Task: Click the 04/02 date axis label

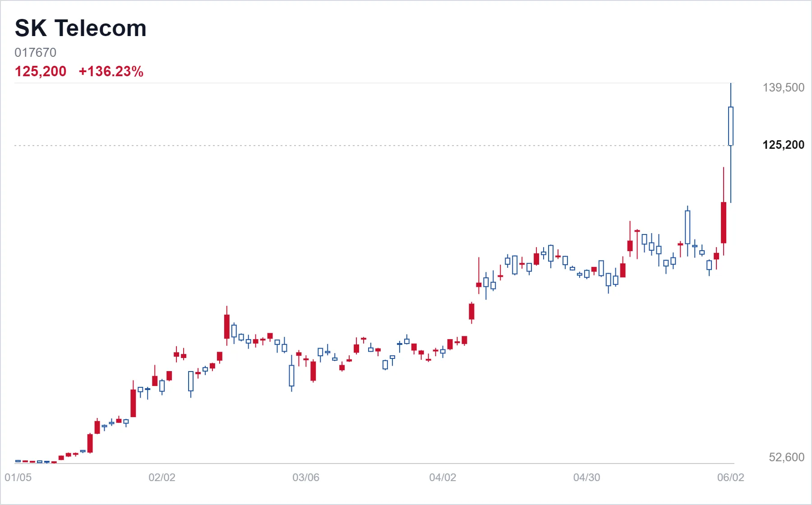Action: 443,477
